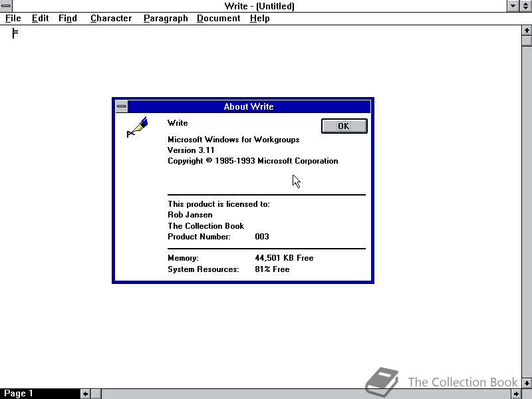Image resolution: width=532 pixels, height=399 pixels.
Task: Click the "Product Number:" label
Action: point(199,237)
